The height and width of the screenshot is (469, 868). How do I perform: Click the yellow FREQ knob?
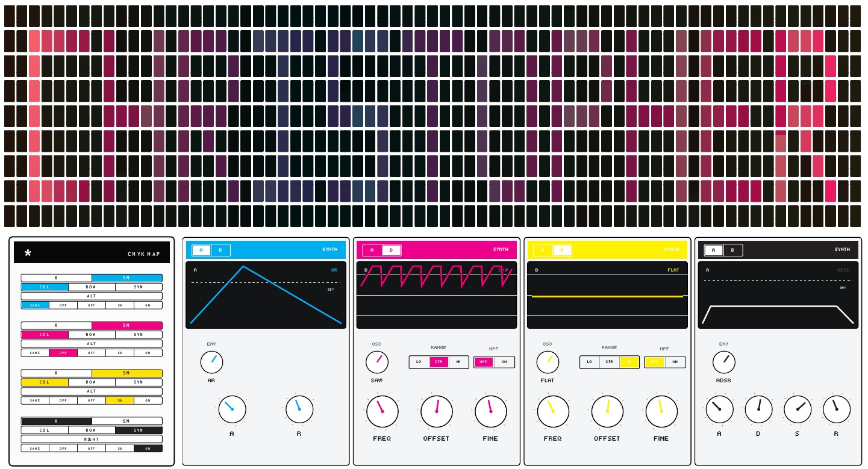click(x=553, y=411)
